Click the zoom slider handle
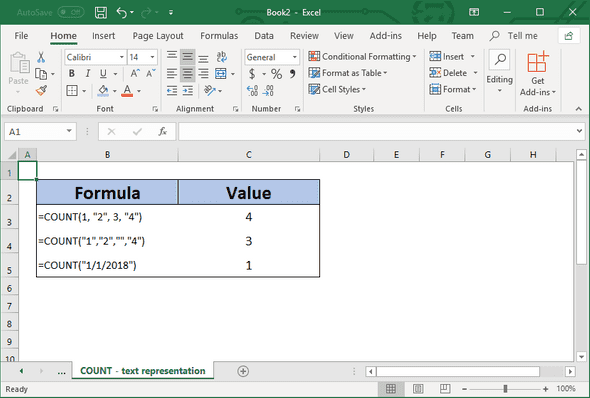 click(505, 389)
